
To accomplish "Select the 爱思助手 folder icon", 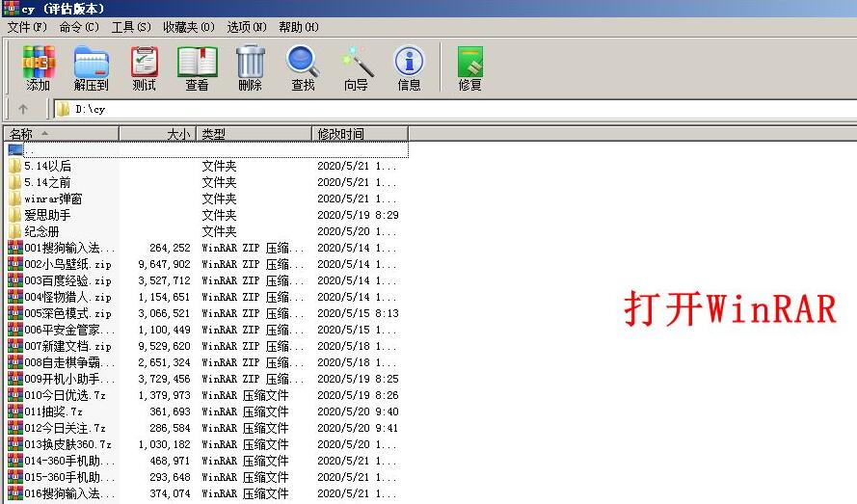I will point(15,215).
